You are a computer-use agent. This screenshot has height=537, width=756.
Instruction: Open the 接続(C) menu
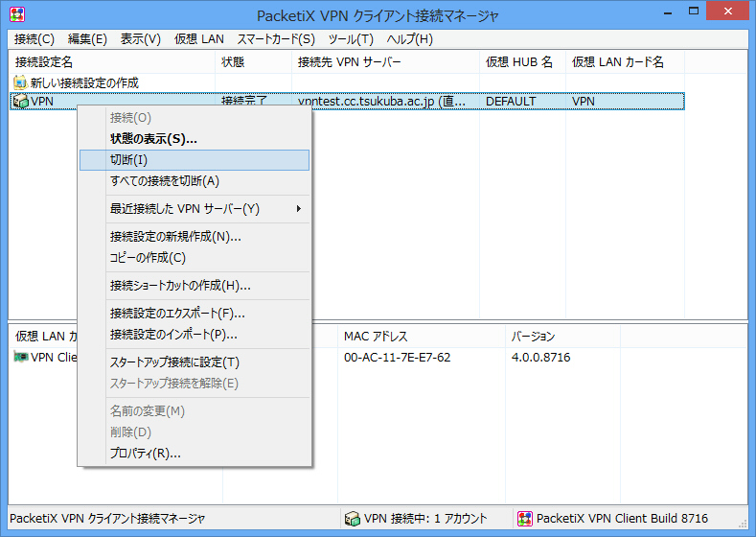(x=34, y=39)
